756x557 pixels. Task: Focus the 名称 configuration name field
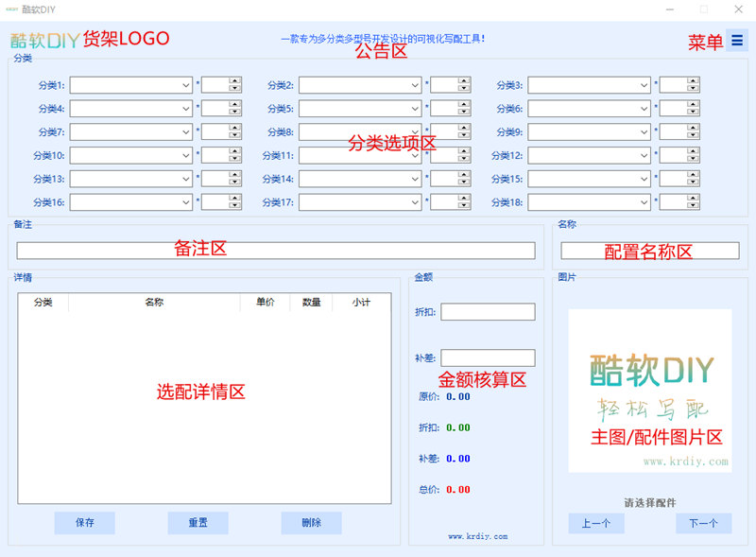coord(649,251)
